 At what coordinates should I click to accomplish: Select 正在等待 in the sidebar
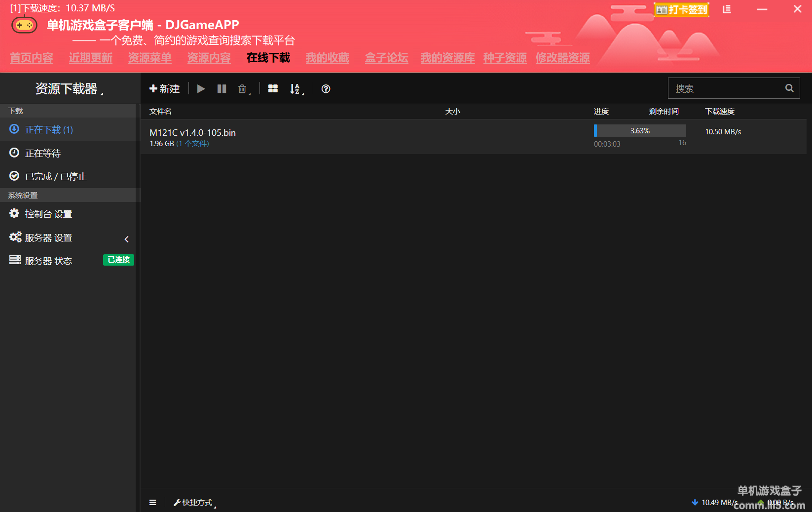(68, 154)
